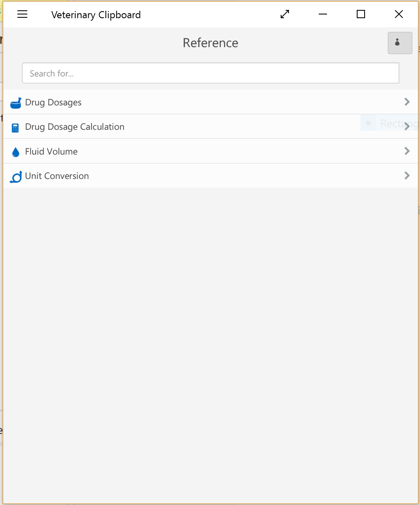Open the Drug Dosage Calculation item

coord(210,126)
